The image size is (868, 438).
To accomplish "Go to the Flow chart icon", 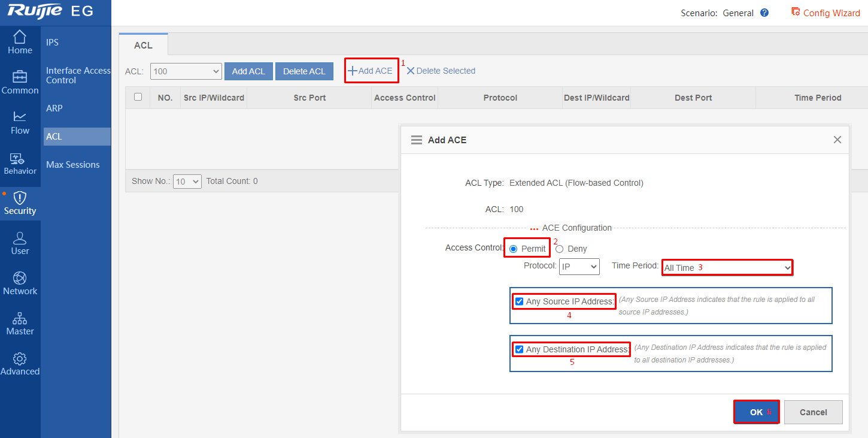I will [x=20, y=117].
